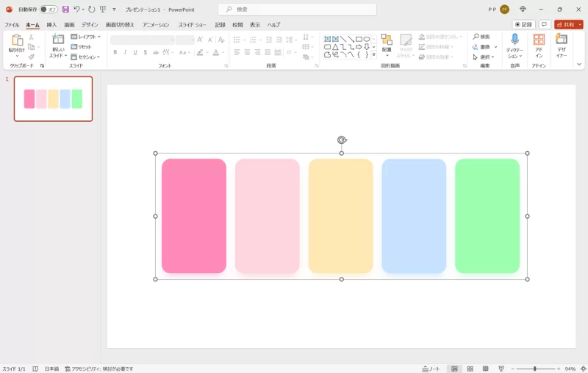Image resolution: width=588 pixels, height=373 pixels.
Task: Click the Redo icon in title bar
Action: pos(91,10)
